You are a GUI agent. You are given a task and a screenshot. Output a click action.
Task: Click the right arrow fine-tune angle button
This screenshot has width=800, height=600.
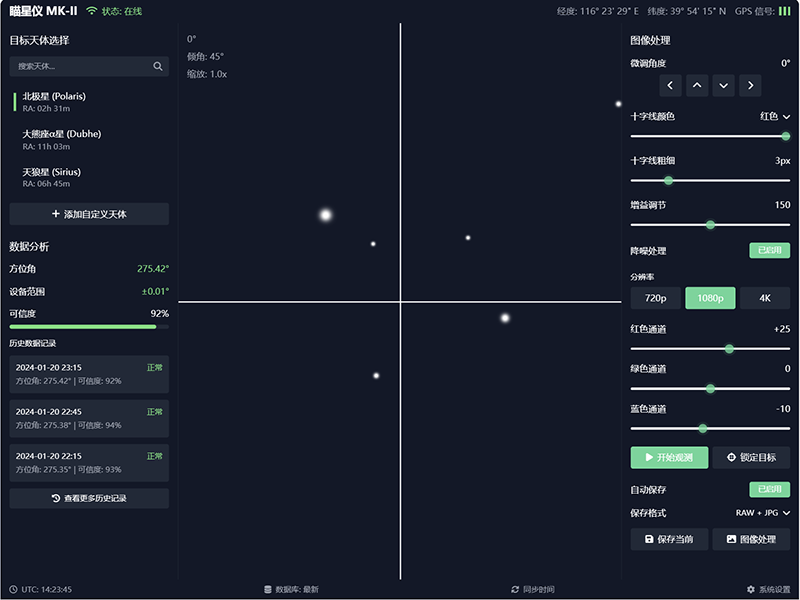[x=750, y=85]
